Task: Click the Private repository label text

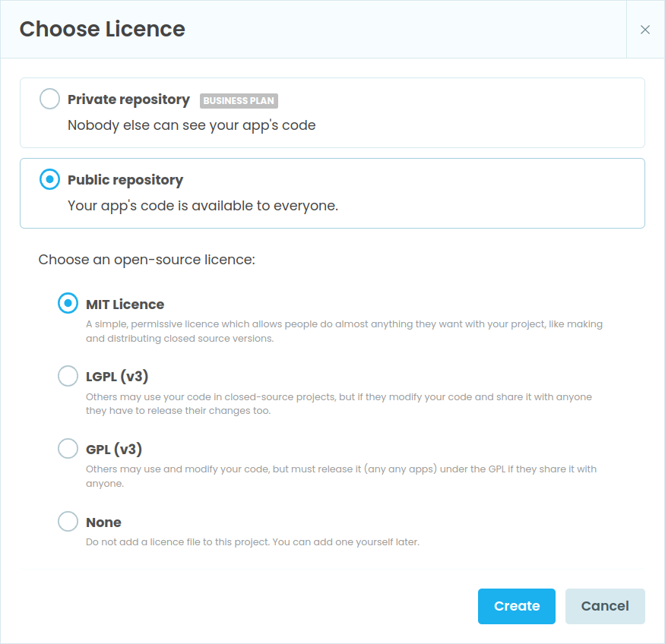Action: coord(128,99)
